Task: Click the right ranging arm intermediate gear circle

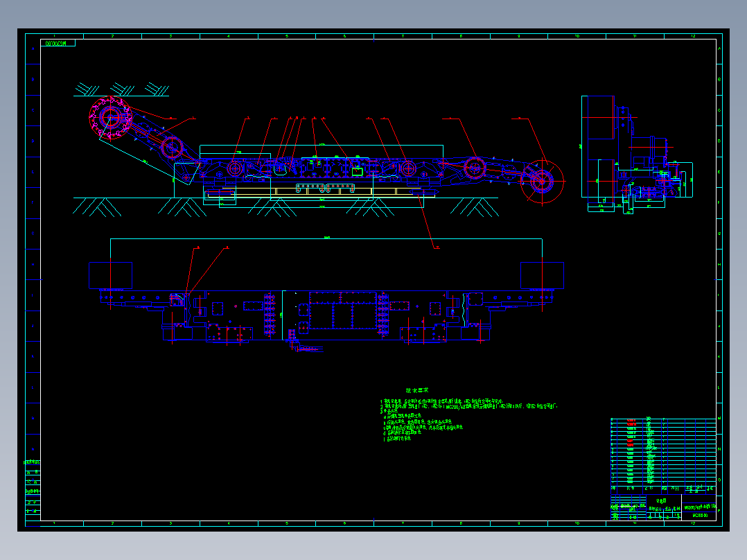Action: pyautogui.click(x=475, y=168)
